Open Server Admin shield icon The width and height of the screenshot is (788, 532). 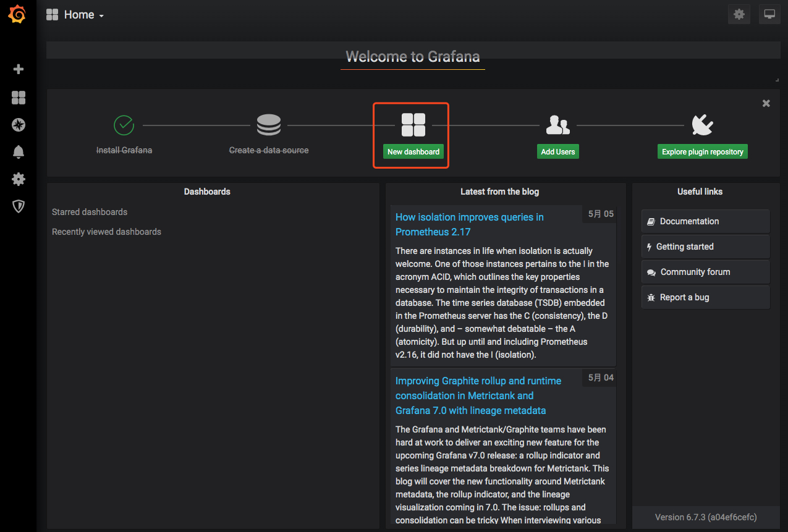click(x=19, y=206)
